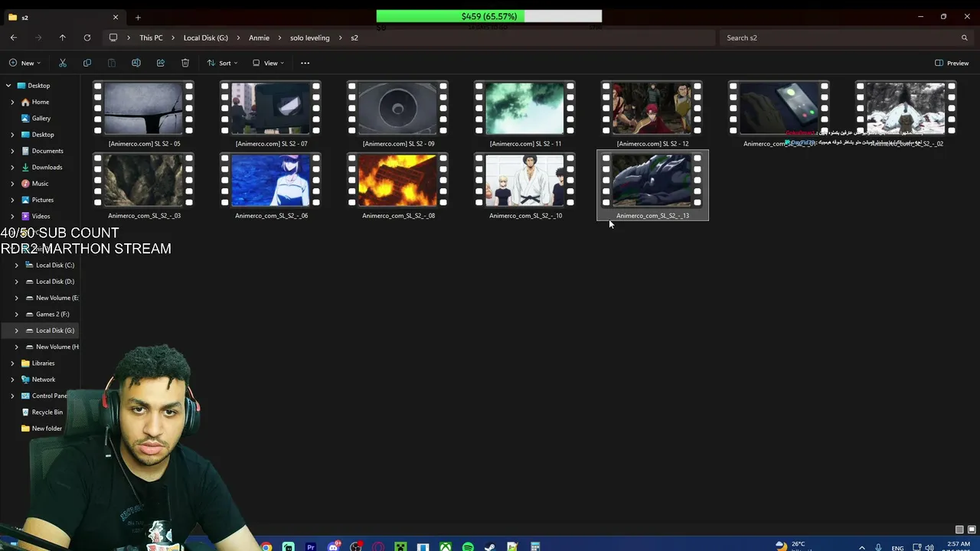
Task: Open Minecraft from the taskbar
Action: tap(400, 546)
